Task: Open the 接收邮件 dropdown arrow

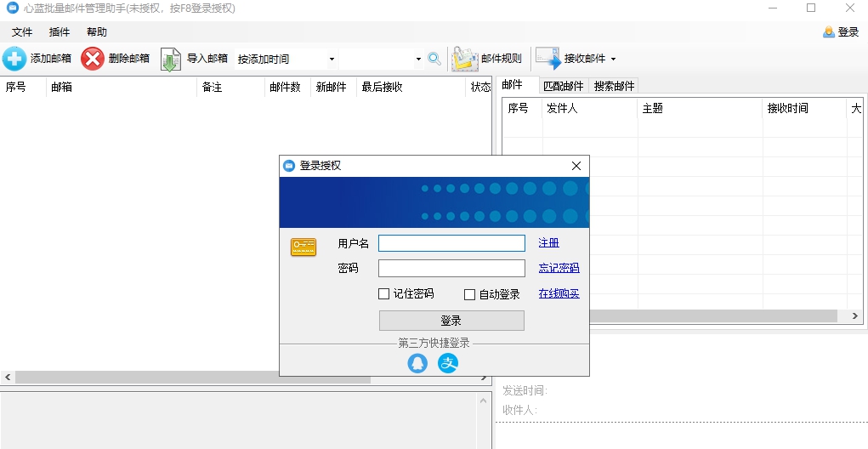Action: 613,60
